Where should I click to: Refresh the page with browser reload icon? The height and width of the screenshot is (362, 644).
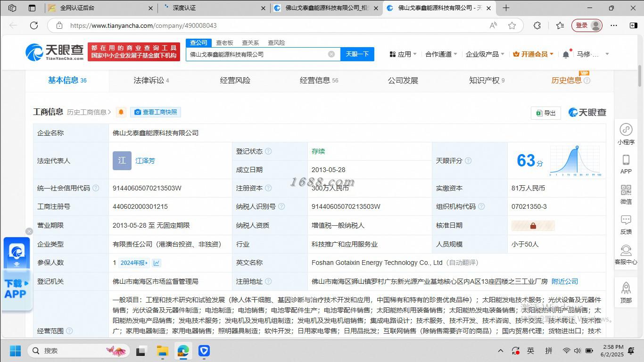click(34, 25)
